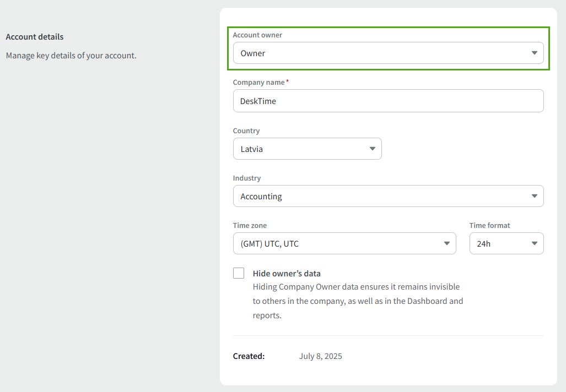Screen dimensions: 566x392
Task: Click the "Hide owner's data" label text
Action: (287, 274)
